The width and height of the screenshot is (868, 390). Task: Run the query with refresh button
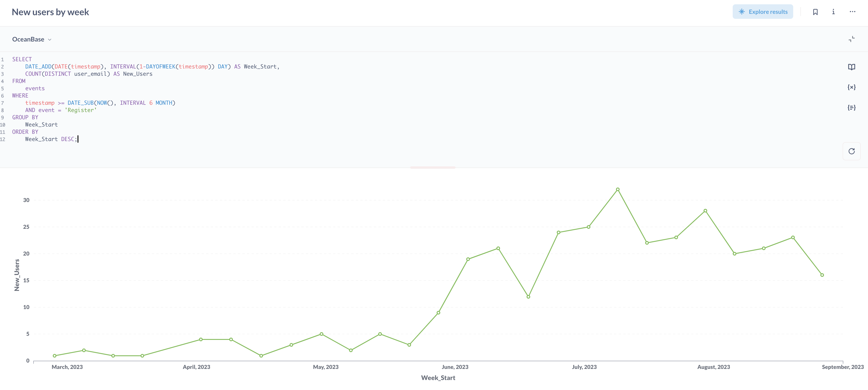click(851, 151)
